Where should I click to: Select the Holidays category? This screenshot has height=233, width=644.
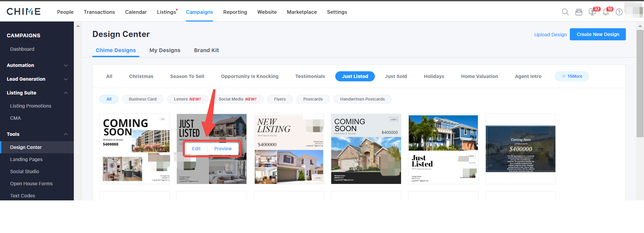[x=434, y=76]
